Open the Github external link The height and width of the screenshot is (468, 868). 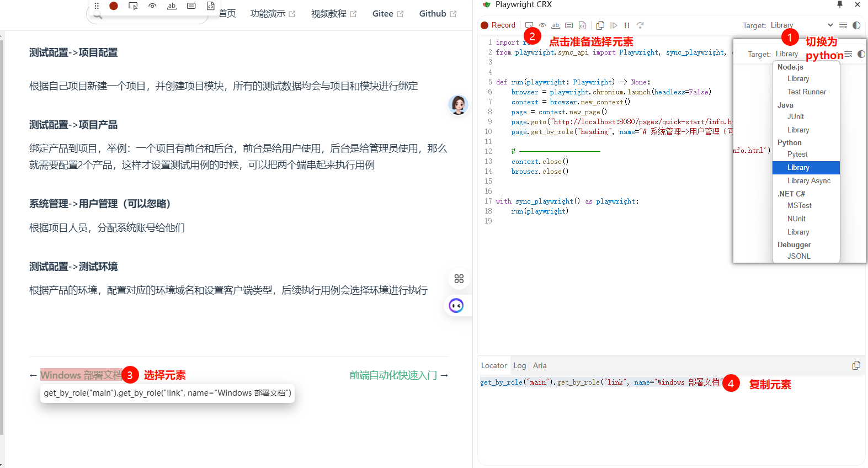click(438, 13)
